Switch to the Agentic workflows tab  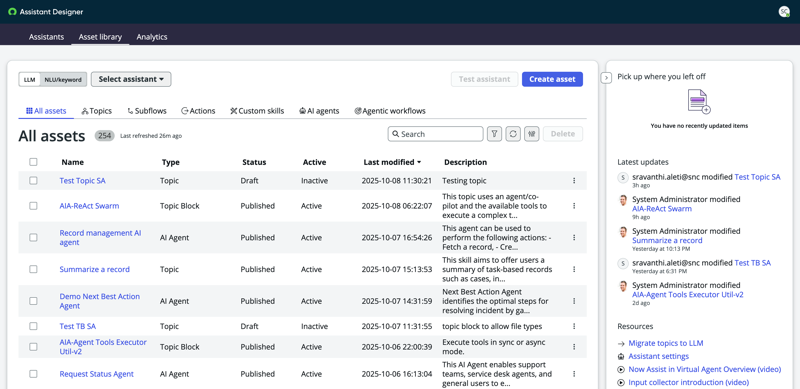click(x=390, y=111)
